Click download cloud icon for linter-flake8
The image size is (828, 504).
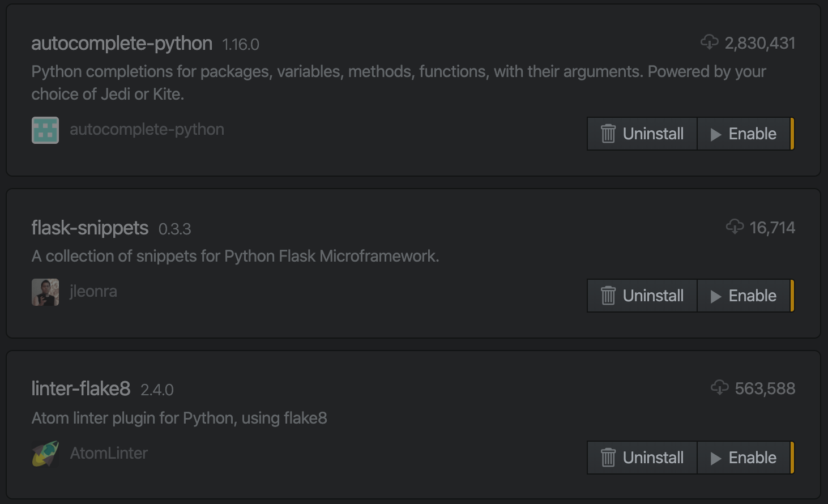(x=719, y=388)
